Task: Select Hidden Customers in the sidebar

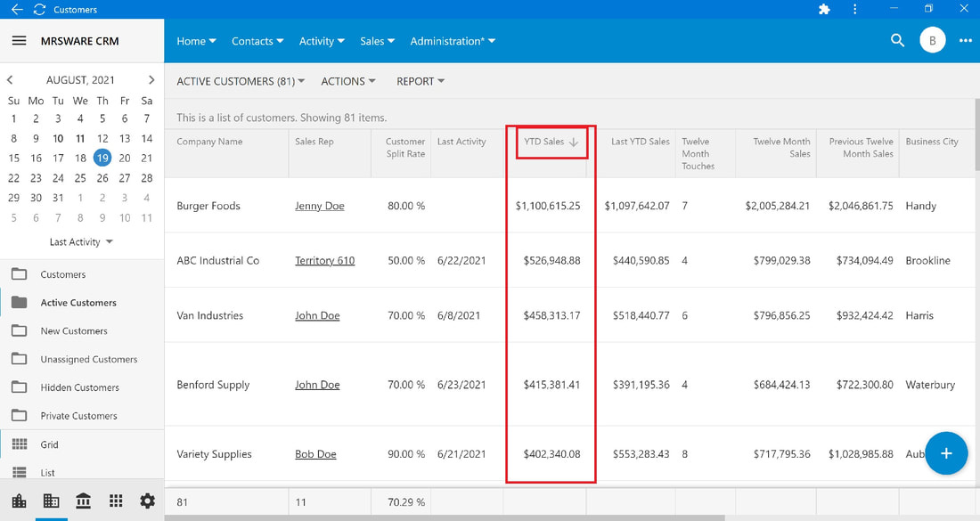Action: (79, 387)
